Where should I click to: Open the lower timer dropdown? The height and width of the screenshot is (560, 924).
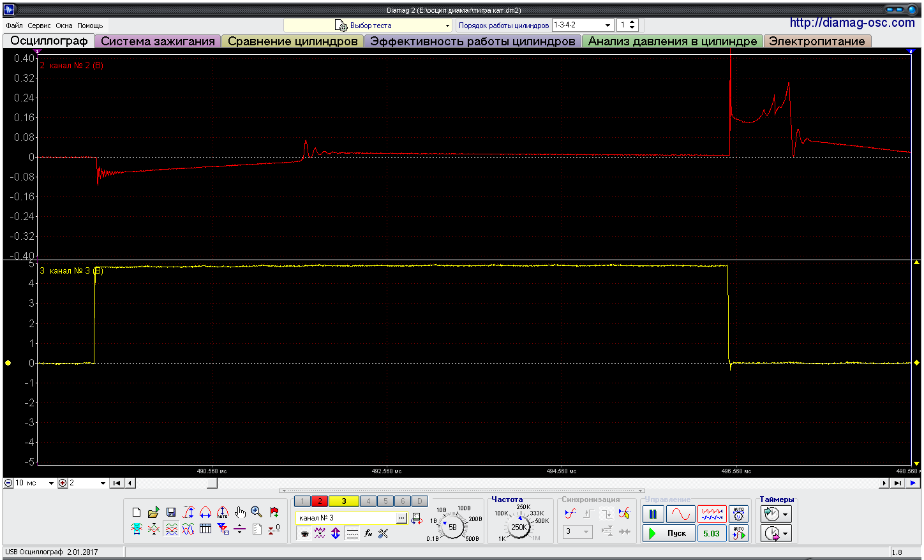tap(786, 533)
